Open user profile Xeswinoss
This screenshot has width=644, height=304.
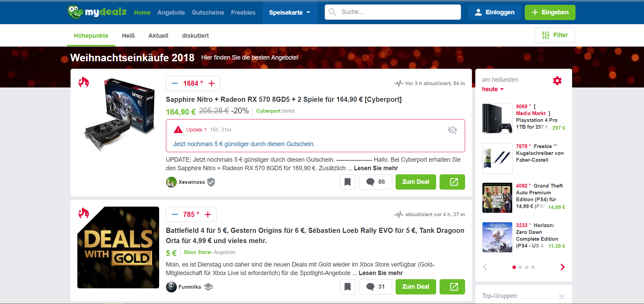coord(191,182)
